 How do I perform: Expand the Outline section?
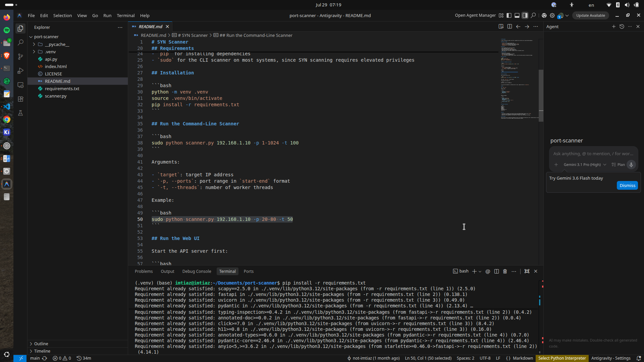(41, 344)
